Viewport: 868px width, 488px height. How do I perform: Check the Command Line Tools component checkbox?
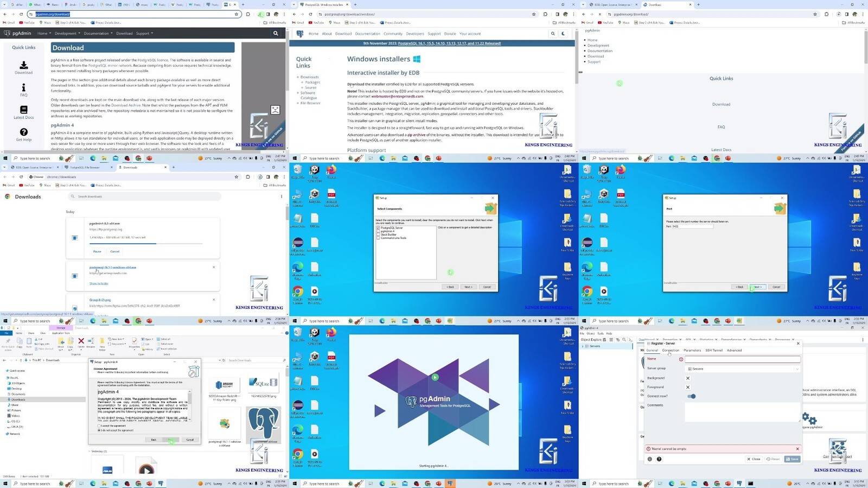378,238
